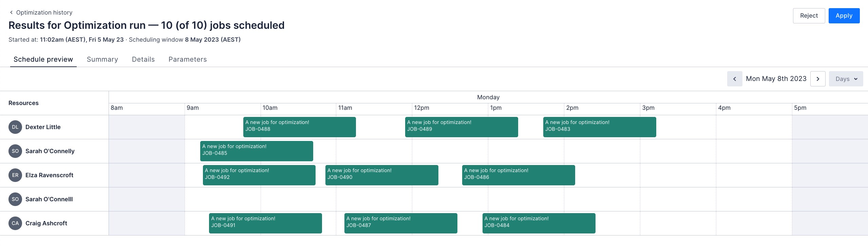Click the Reject button
The image size is (868, 246).
tap(809, 16)
